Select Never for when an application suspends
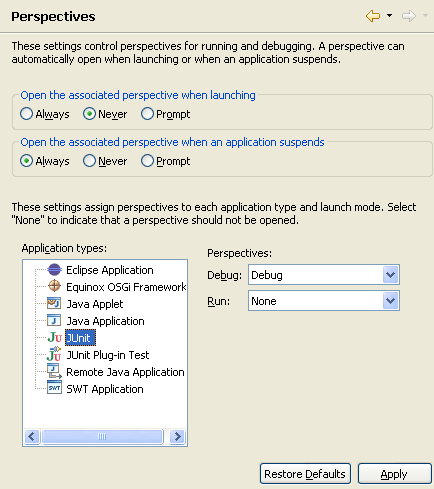434x489 pixels. (x=89, y=161)
